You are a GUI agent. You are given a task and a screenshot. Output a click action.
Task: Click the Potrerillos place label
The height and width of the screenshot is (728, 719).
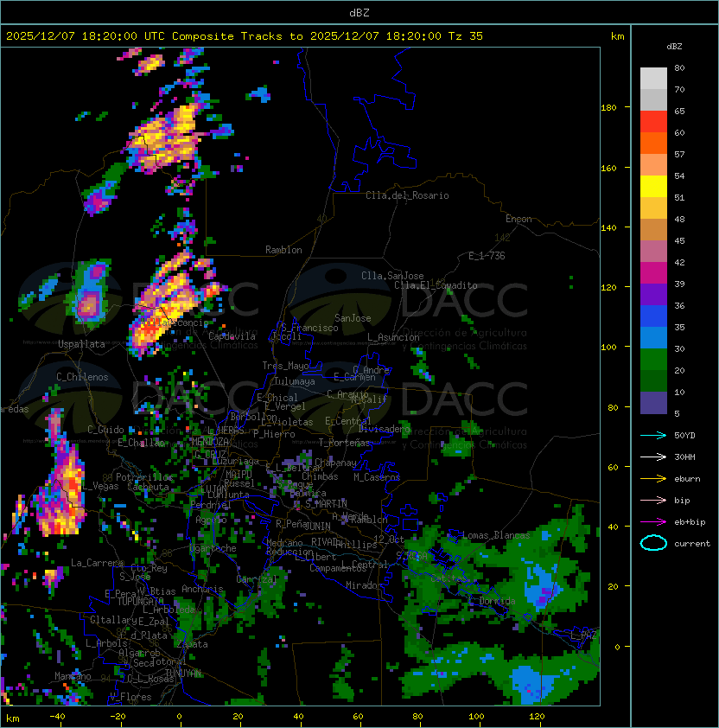(x=144, y=477)
